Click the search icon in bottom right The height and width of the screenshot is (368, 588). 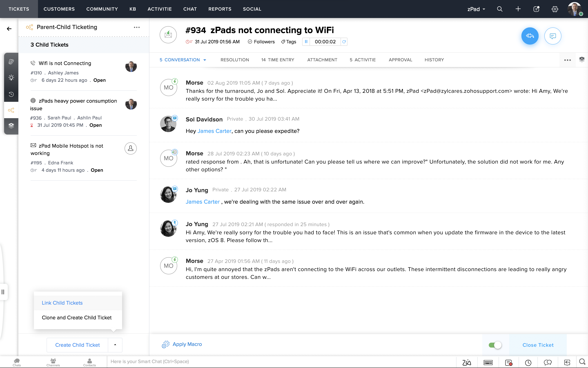[x=582, y=362]
